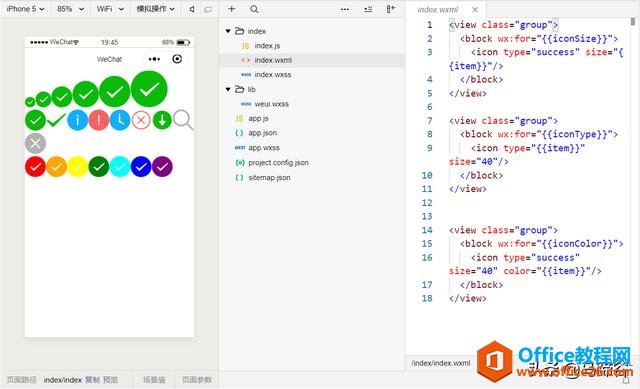The image size is (640, 389).
Task: Click editor line number 18
Action: [x=427, y=298]
